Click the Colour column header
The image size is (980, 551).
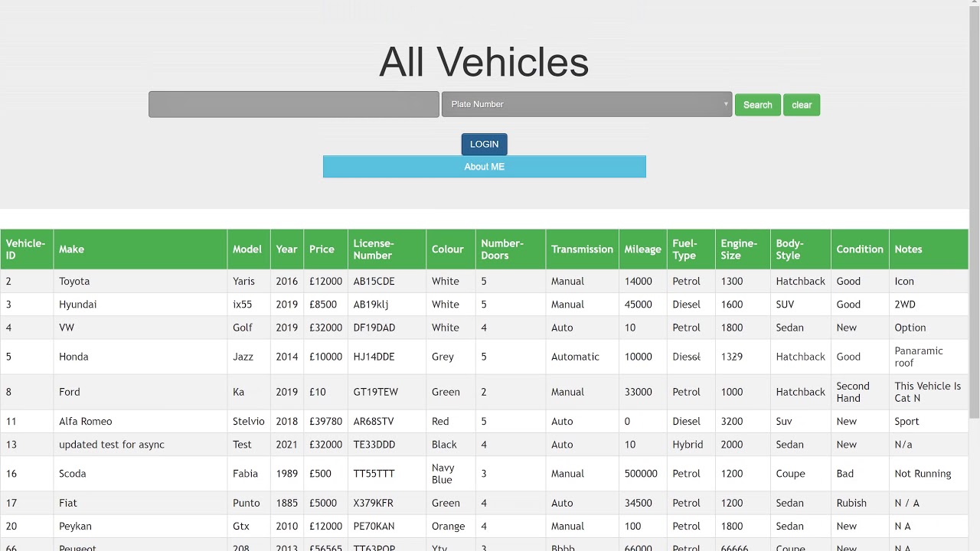coord(451,249)
